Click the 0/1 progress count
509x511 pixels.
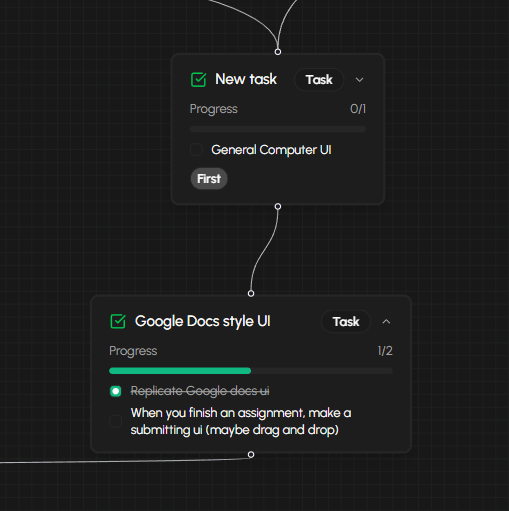pyautogui.click(x=358, y=109)
